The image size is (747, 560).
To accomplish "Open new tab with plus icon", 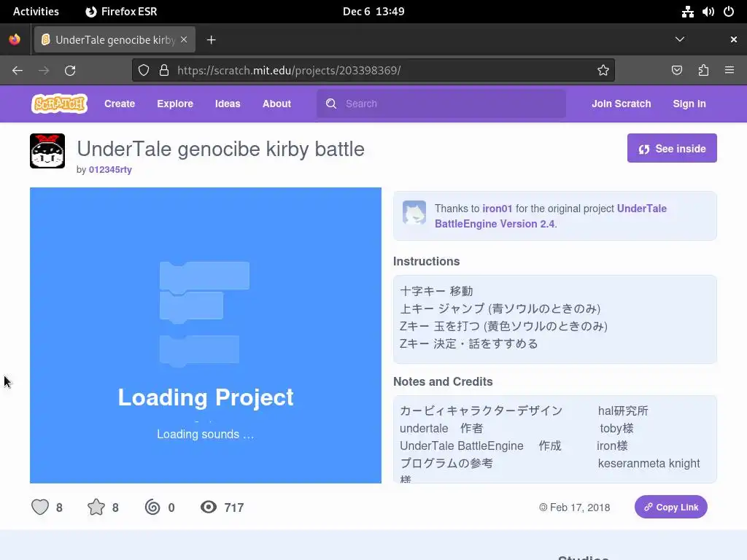I will tap(211, 40).
